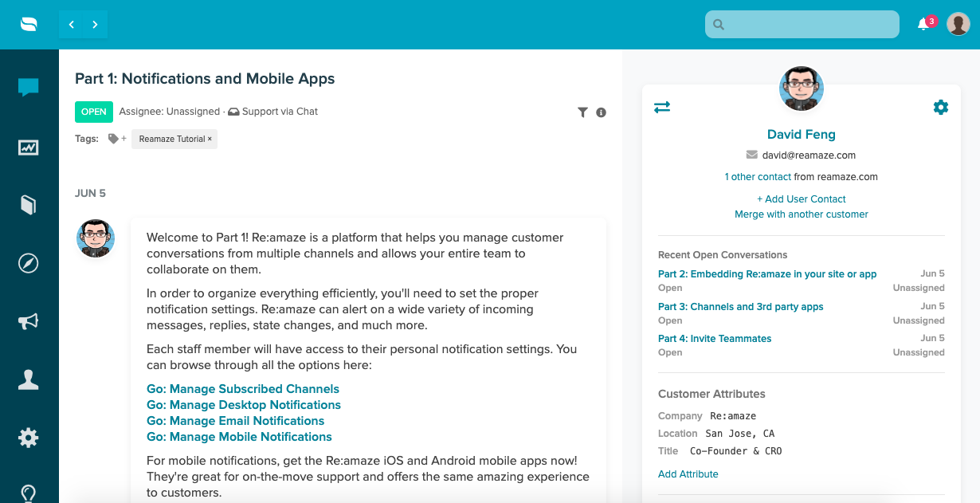Click the Re:amaze logo icon
The height and width of the screenshot is (503, 980).
click(x=29, y=25)
